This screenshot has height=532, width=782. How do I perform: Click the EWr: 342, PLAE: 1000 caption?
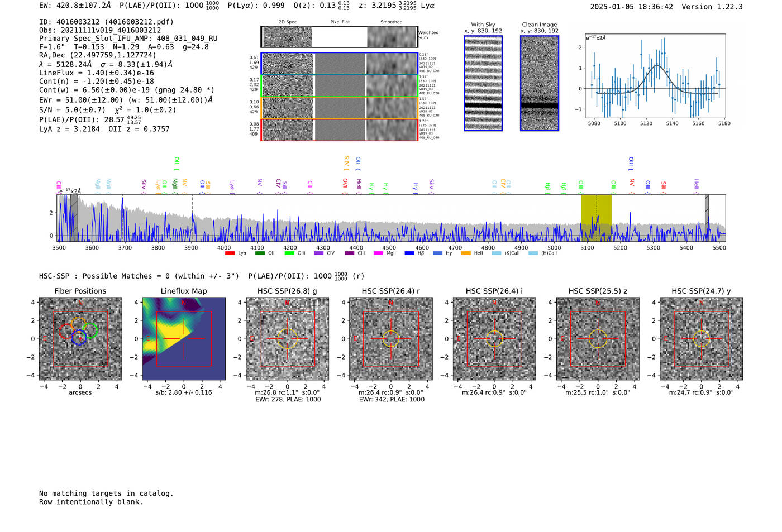point(392,400)
